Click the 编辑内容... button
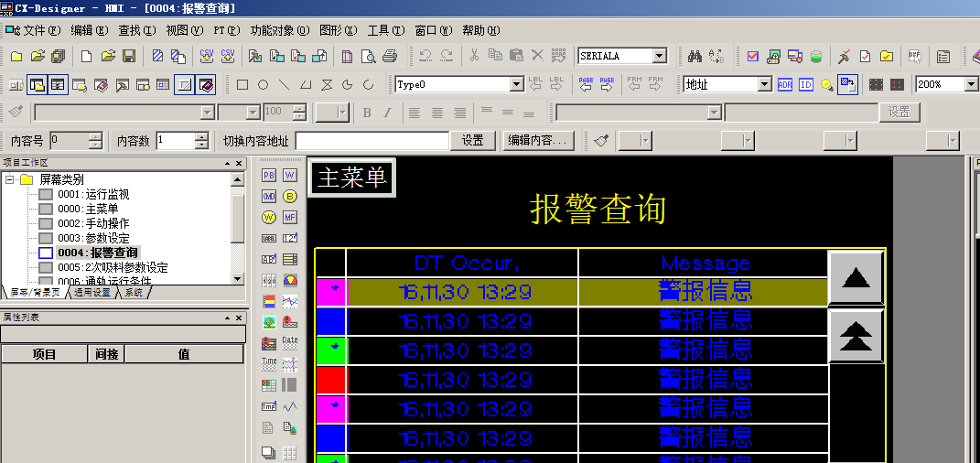This screenshot has width=980, height=463. click(539, 141)
